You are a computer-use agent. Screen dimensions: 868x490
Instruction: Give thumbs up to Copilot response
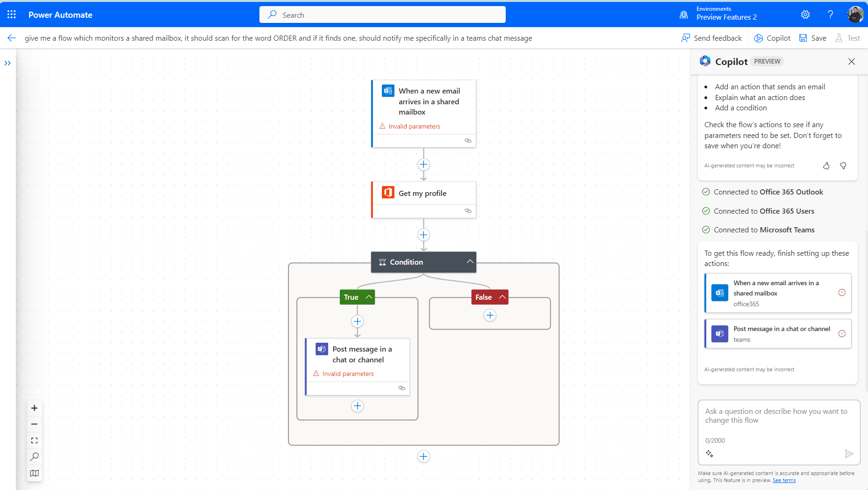(x=826, y=166)
